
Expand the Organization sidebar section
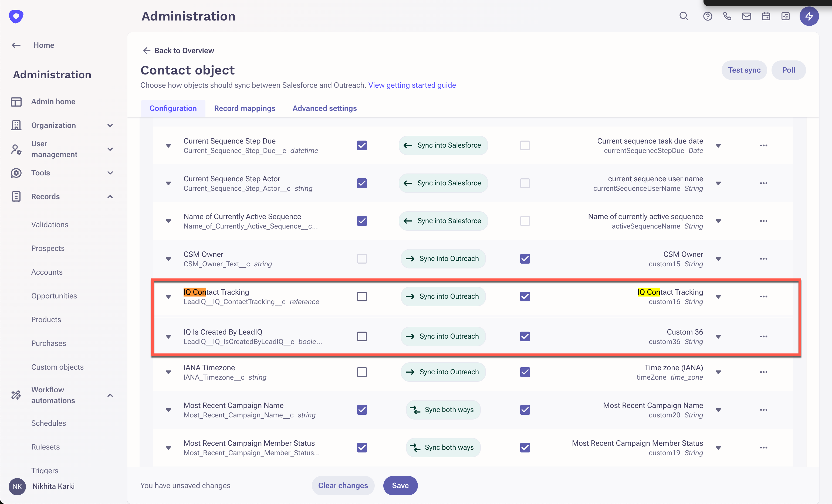pyautogui.click(x=110, y=125)
